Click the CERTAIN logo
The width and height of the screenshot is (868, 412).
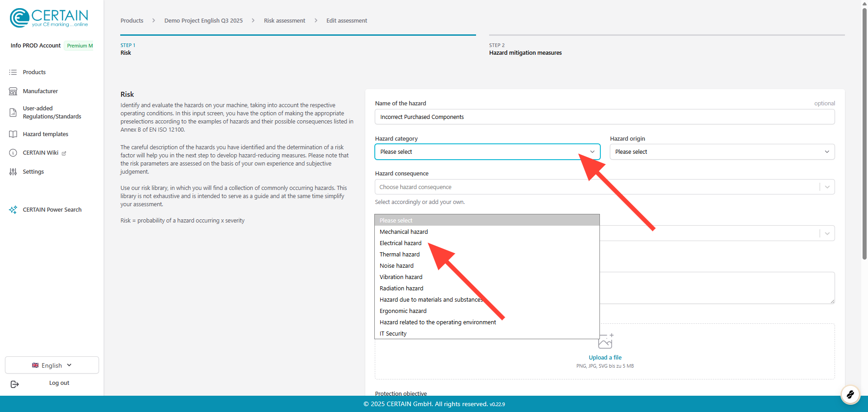[x=49, y=18]
